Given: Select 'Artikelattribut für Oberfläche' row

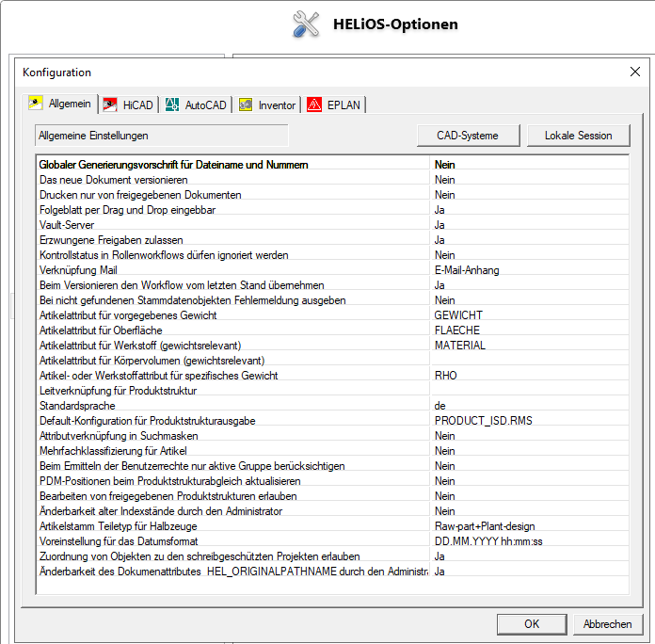Looking at the screenshot, I should click(333, 330).
